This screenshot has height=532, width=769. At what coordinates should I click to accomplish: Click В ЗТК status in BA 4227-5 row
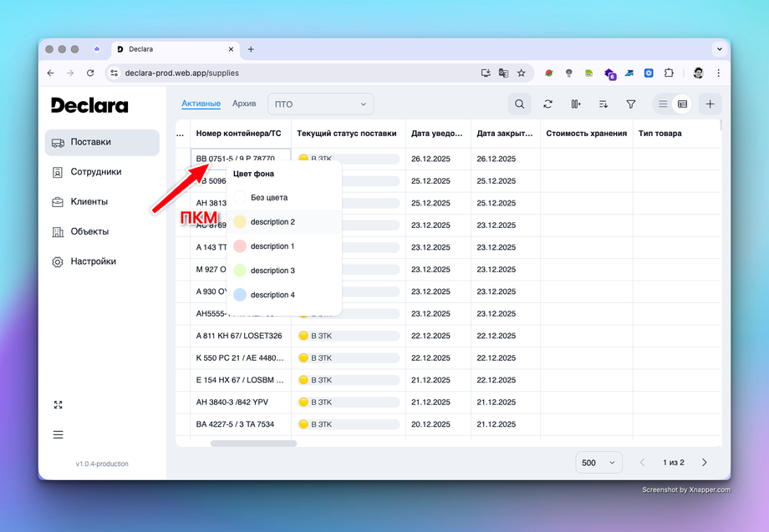coord(349,424)
